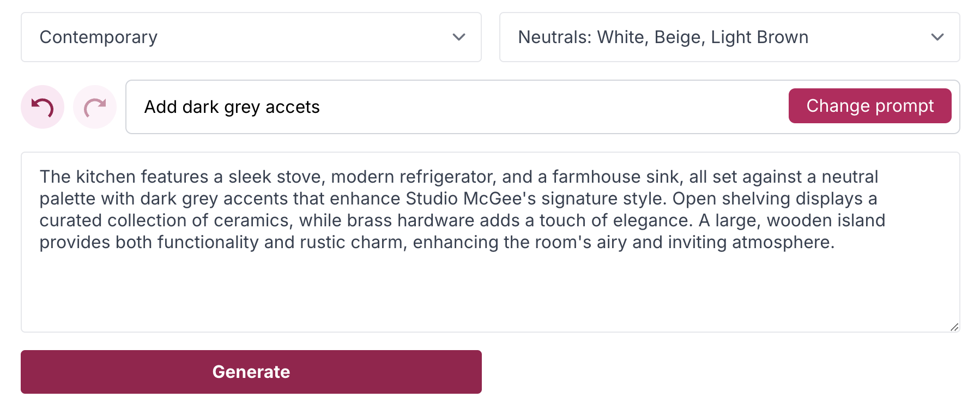Click the empty area below the description text
This screenshot has width=980, height=409.
pyautogui.click(x=489, y=294)
